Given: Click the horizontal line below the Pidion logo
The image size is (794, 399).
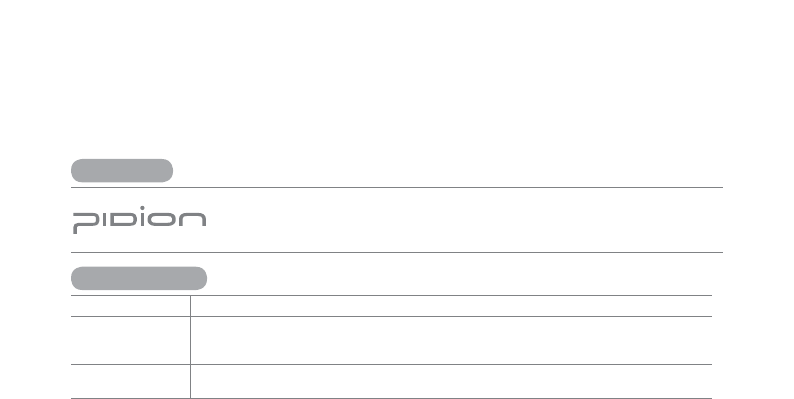Looking at the screenshot, I should click(397, 252).
